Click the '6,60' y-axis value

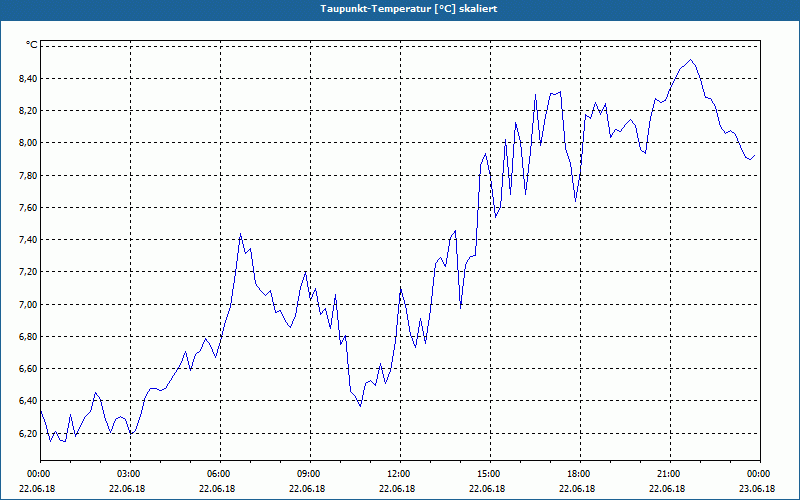[x=29, y=368]
